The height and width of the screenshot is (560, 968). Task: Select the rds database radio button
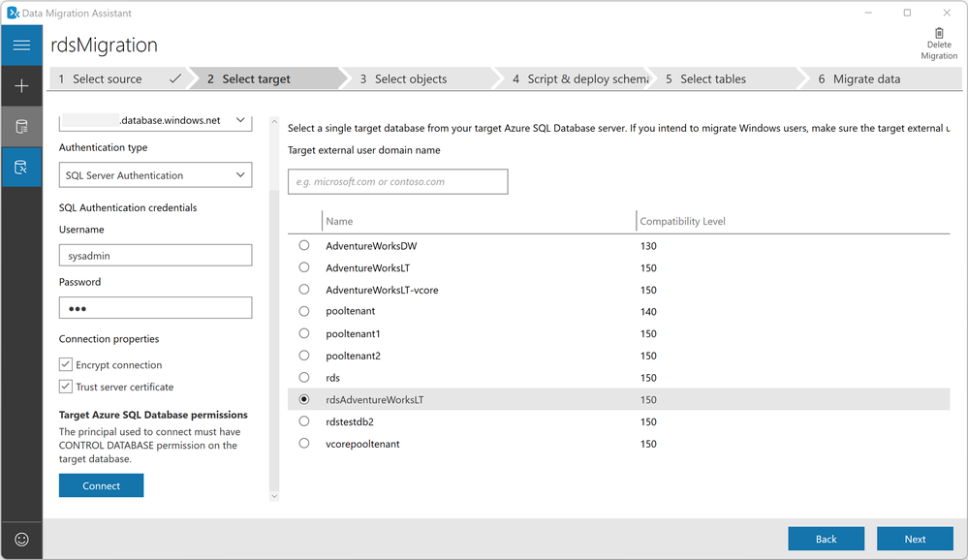coord(303,377)
